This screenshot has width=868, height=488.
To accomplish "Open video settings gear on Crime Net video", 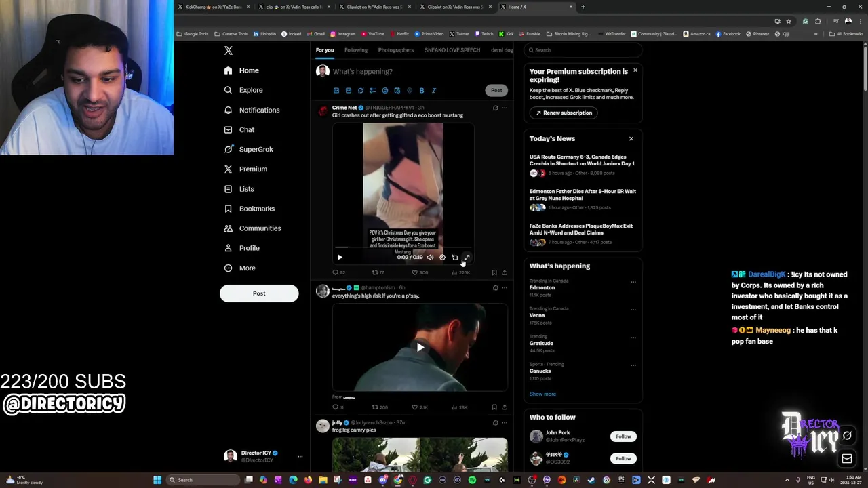I will click(x=442, y=257).
